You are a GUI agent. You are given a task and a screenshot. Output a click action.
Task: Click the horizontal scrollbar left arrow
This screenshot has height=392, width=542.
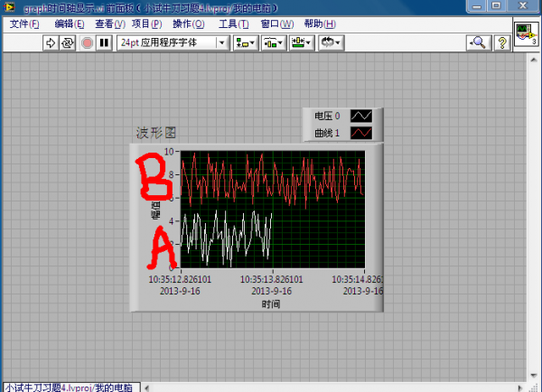pyautogui.click(x=147, y=387)
